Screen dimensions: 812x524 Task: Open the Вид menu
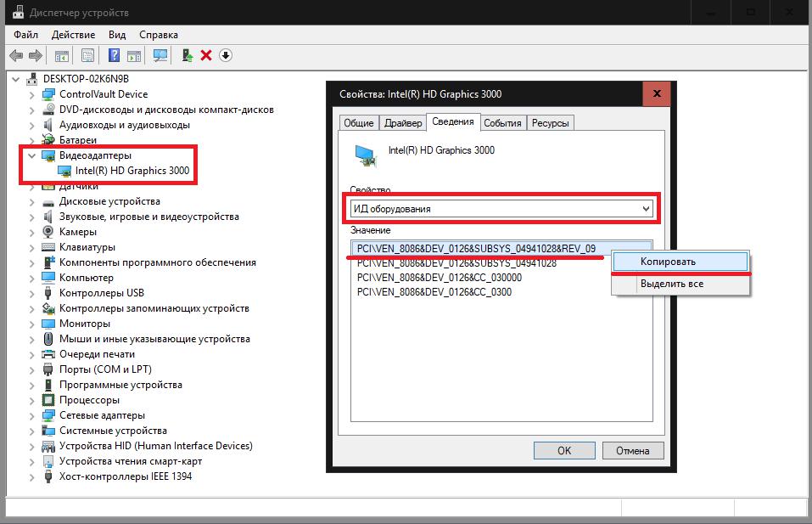point(117,35)
